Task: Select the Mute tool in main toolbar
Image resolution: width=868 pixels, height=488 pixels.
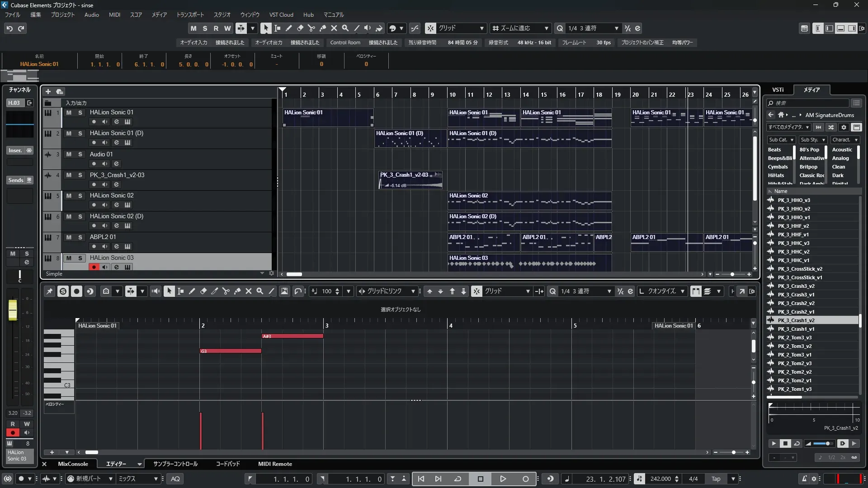Action: pyautogui.click(x=334, y=28)
